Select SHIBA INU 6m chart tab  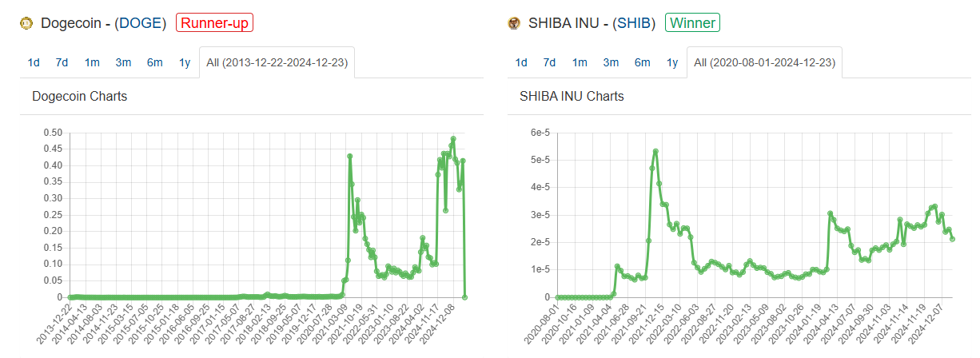[x=642, y=62]
